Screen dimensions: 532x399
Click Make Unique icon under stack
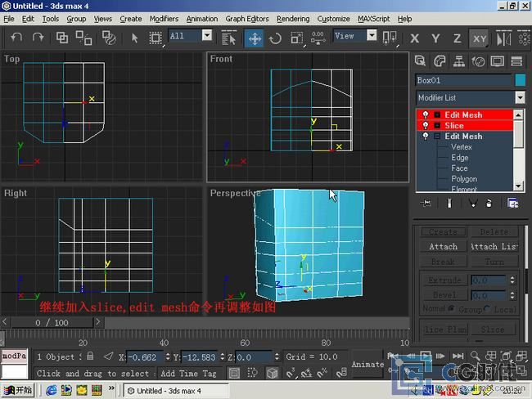coord(472,203)
